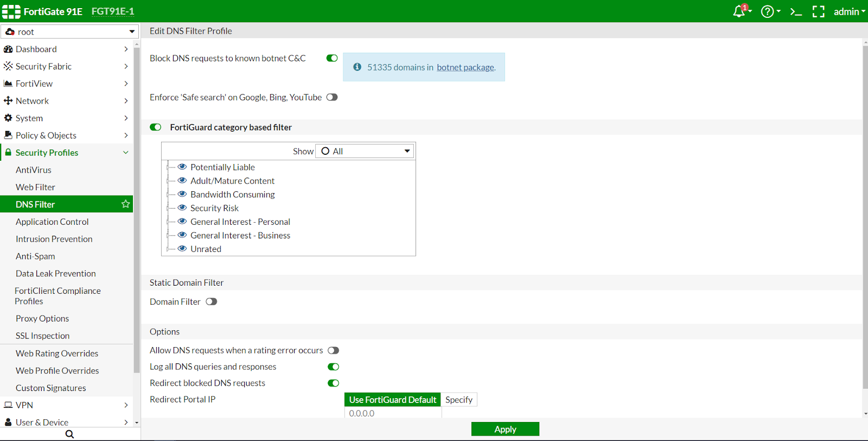Expand the VPN menu chevron
Image resolution: width=868 pixels, height=441 pixels.
(126, 405)
